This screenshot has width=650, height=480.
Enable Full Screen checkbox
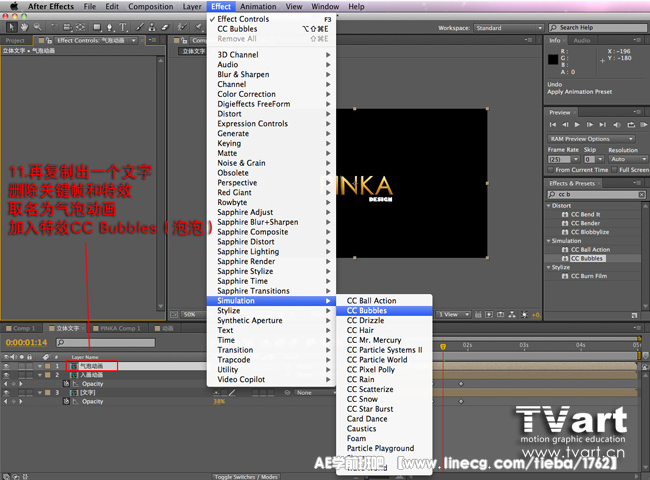click(x=614, y=170)
